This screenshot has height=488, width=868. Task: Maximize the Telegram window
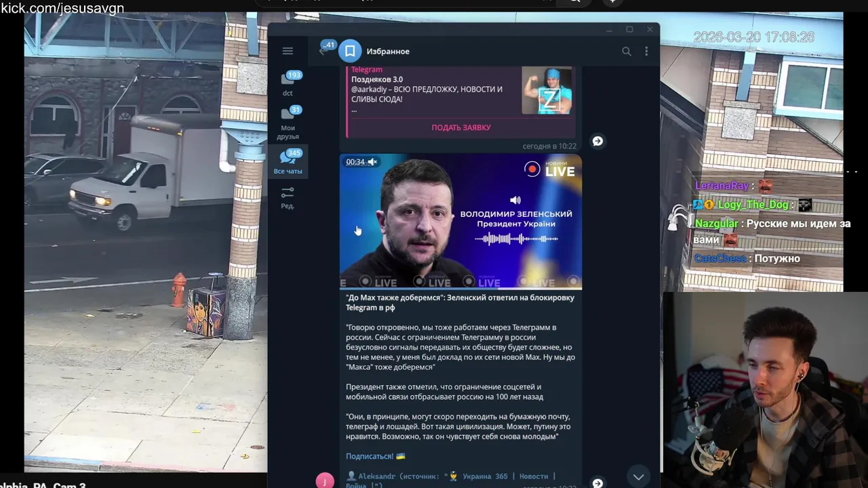click(x=629, y=29)
